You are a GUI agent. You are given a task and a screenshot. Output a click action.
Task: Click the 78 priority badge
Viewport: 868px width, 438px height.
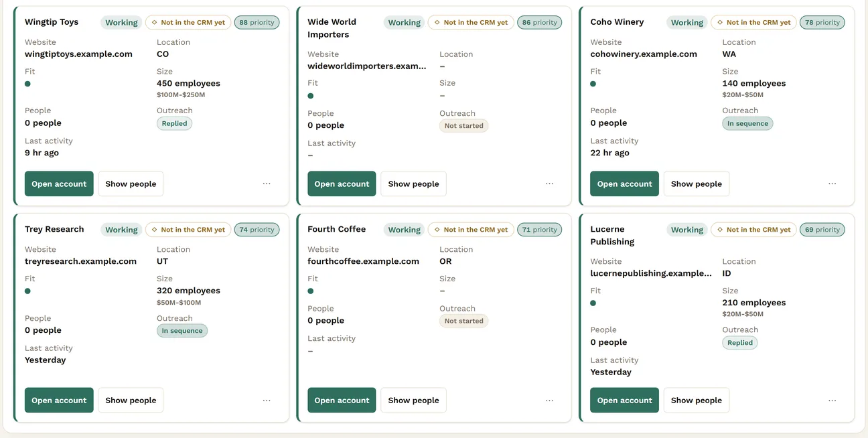click(822, 22)
